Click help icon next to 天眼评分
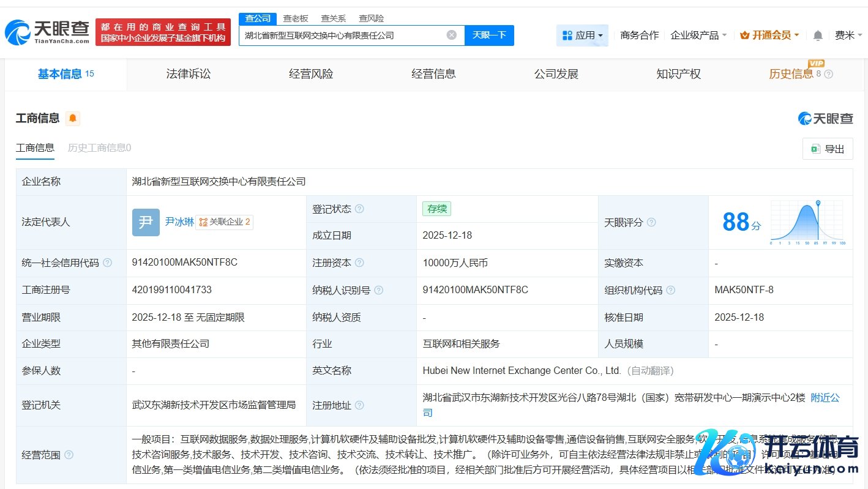This screenshot has height=489, width=868. pos(651,222)
